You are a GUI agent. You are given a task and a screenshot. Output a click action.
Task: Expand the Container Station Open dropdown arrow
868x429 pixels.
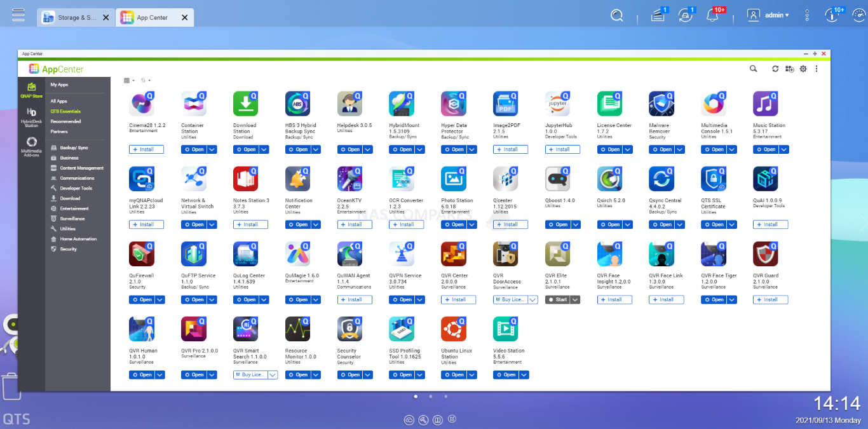click(x=212, y=149)
